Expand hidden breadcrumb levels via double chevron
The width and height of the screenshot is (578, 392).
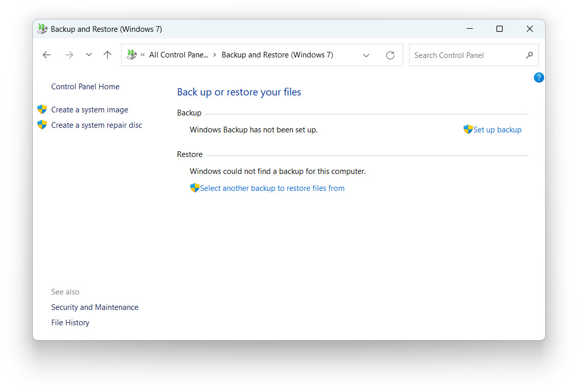pos(143,55)
